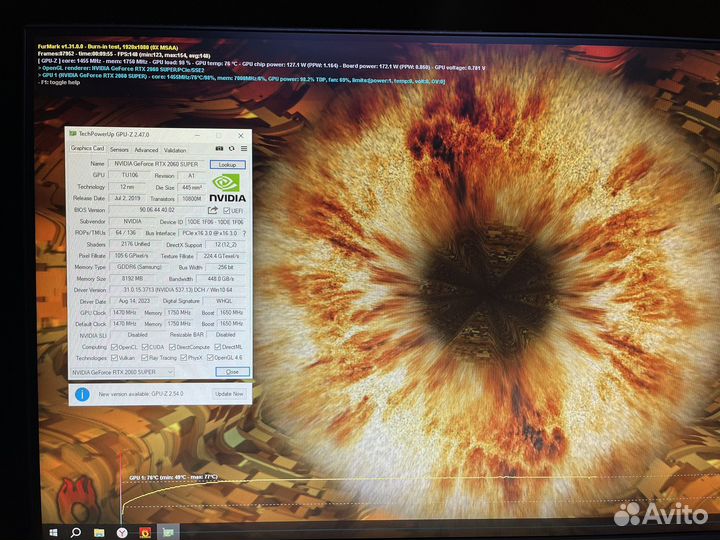Open File Explorer from taskbar
720x540 pixels.
(x=99, y=532)
